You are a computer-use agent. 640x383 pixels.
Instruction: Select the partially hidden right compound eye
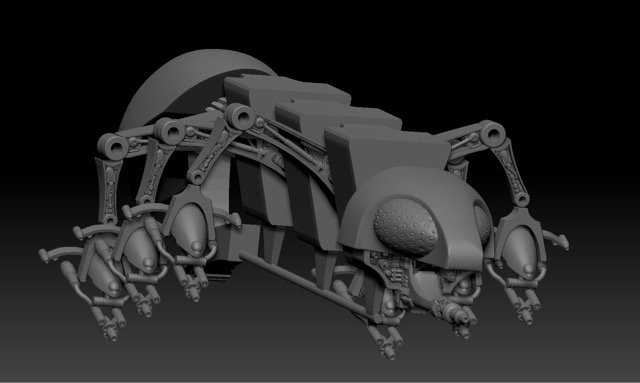coord(482,224)
